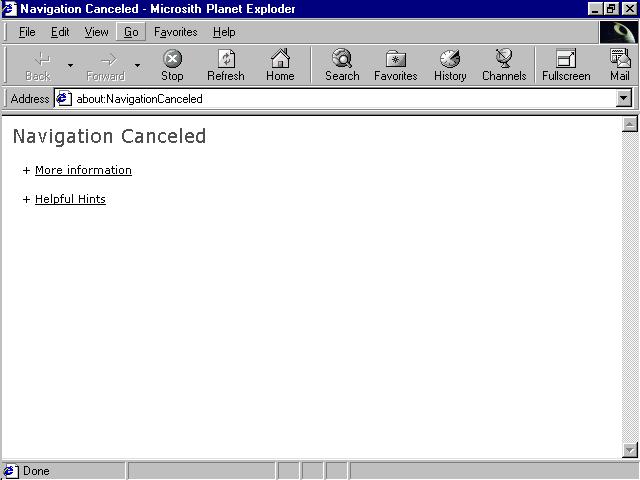Click the Navigation Canceled heading text
The image size is (640, 480).
tap(109, 136)
